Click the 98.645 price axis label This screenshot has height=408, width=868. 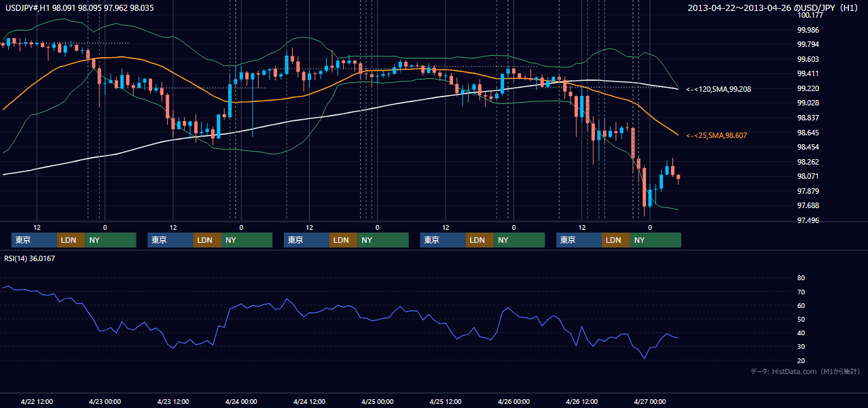coord(808,133)
